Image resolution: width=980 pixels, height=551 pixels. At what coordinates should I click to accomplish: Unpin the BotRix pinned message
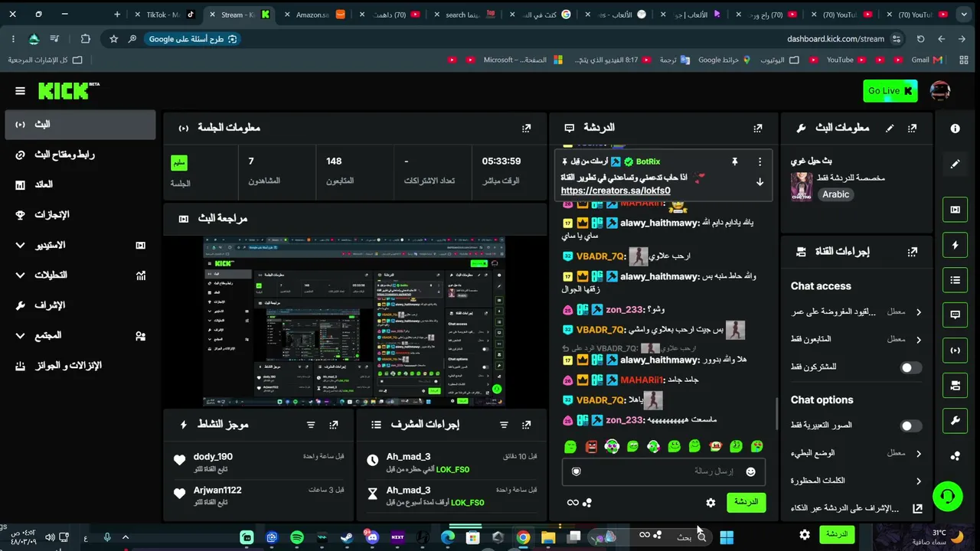[734, 162]
